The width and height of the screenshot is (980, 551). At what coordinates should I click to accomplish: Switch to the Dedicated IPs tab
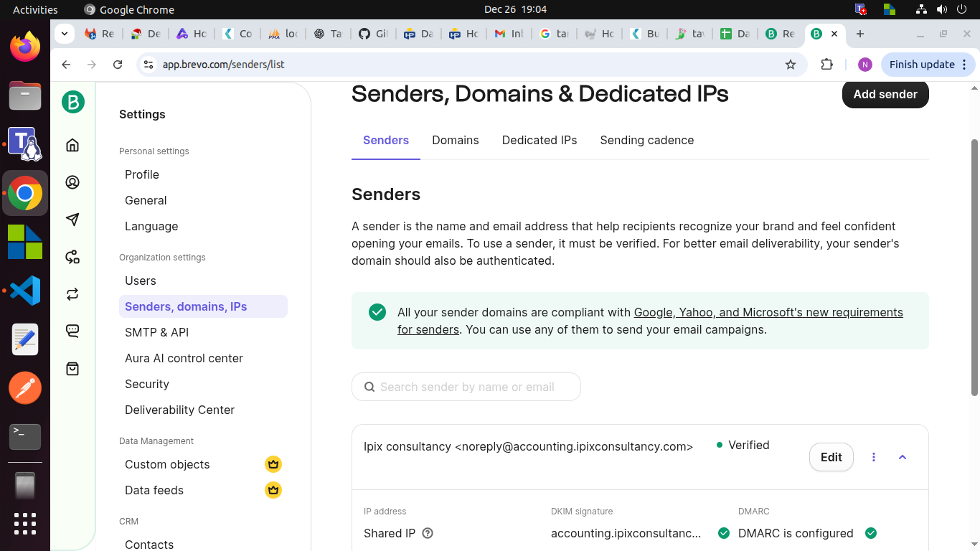tap(539, 141)
